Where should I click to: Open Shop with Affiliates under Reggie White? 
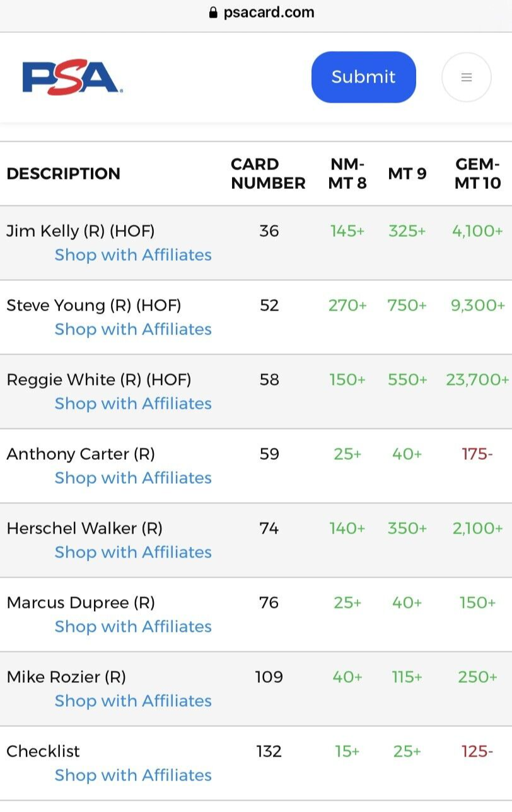(133, 404)
